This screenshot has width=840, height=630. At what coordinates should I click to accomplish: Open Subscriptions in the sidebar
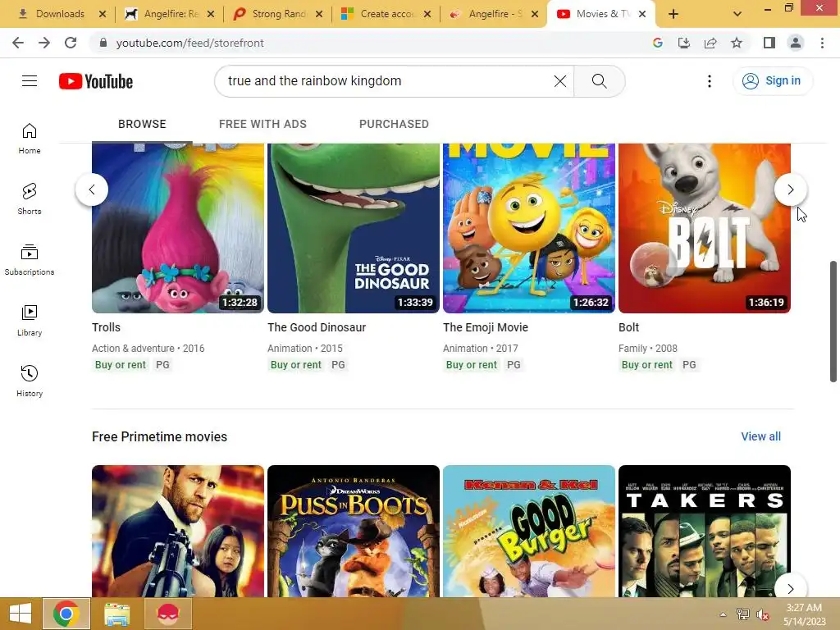[30, 260]
